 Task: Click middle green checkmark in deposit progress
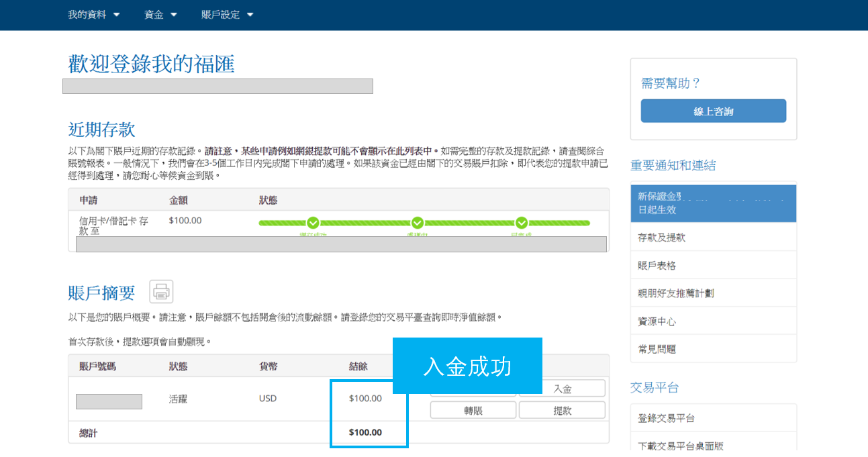tap(417, 223)
